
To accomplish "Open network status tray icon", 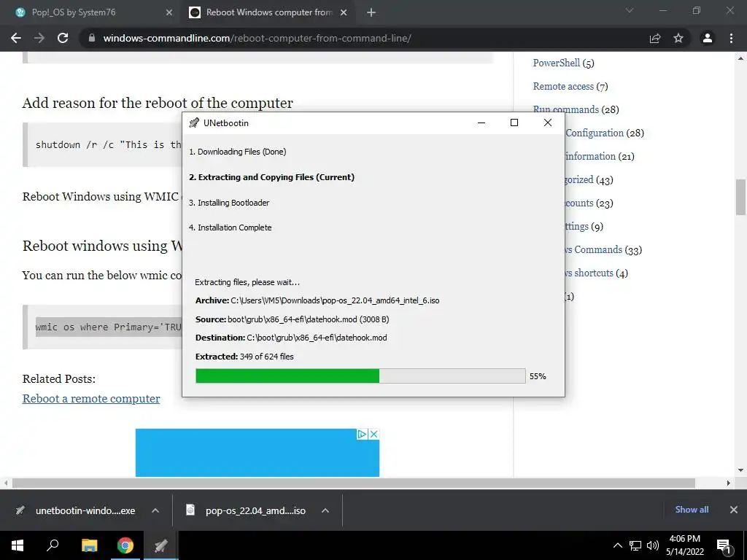I will click(x=635, y=545).
